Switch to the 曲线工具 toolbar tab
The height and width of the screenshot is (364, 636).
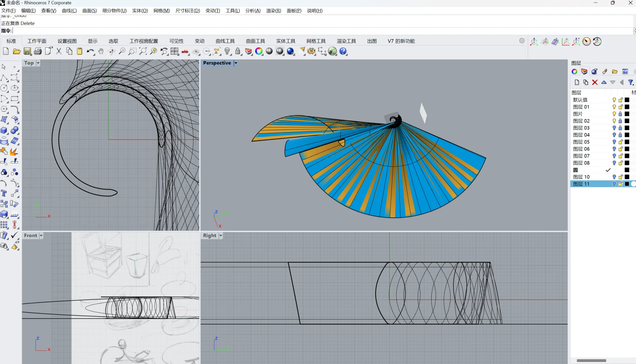pyautogui.click(x=225, y=41)
